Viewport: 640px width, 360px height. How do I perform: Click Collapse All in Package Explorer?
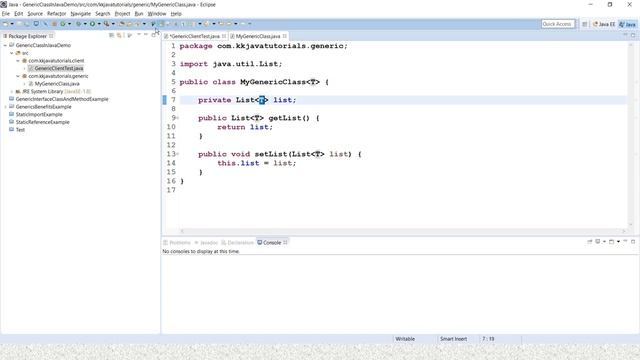click(x=111, y=36)
